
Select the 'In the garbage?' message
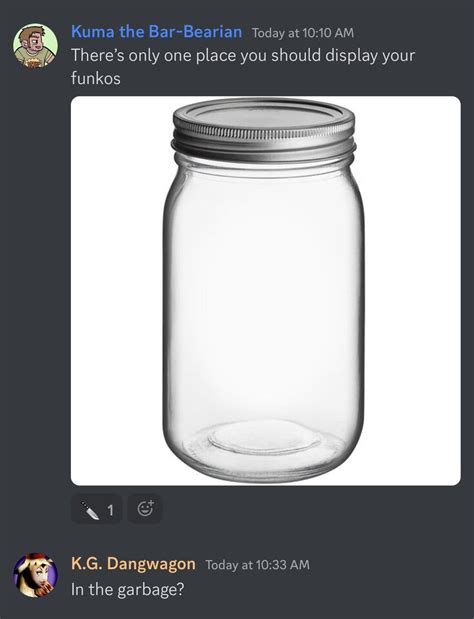click(128, 590)
